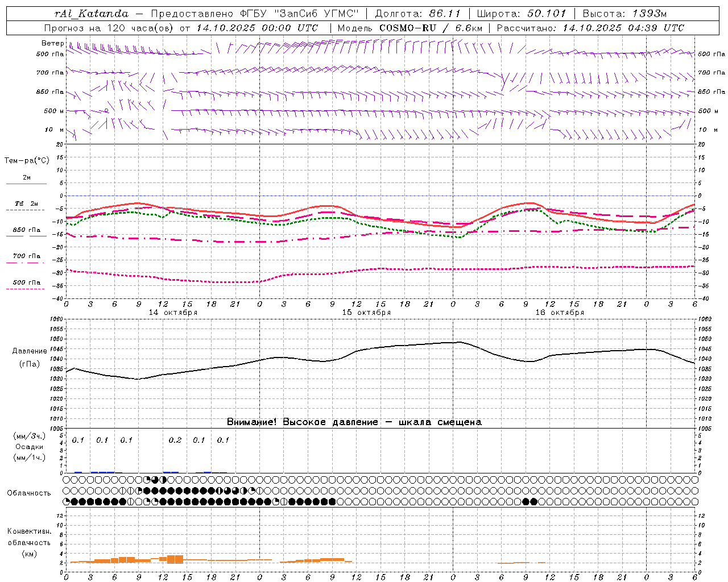Click the 'Модель COSMO-RU / 6.6км' text

(x=410, y=28)
